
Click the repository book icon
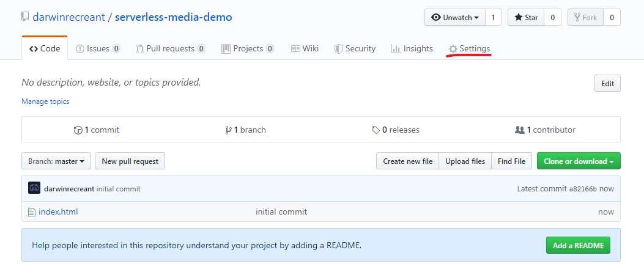26,17
